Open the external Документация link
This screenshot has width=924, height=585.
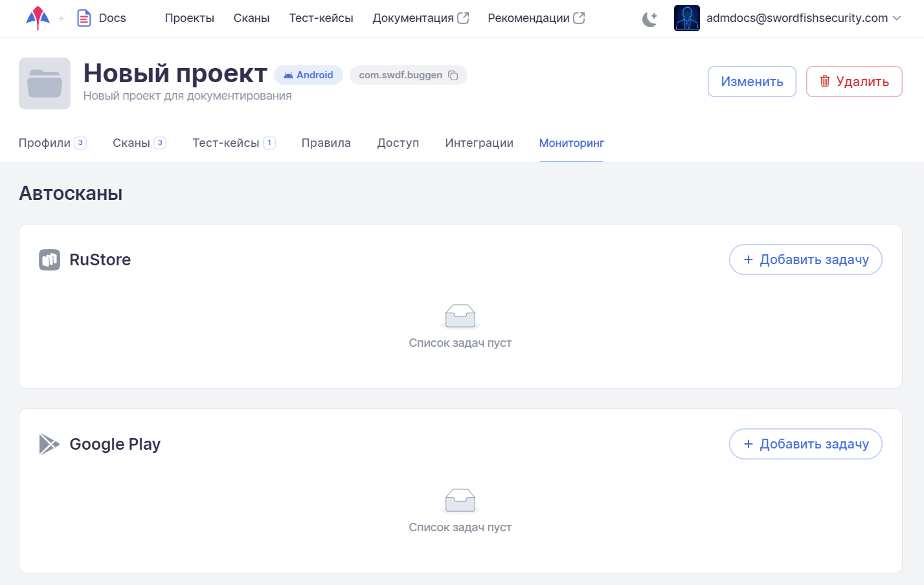tap(420, 18)
